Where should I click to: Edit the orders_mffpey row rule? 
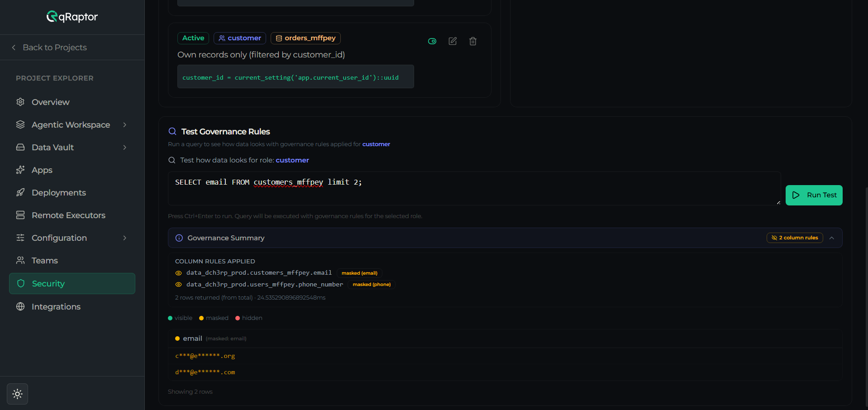pyautogui.click(x=453, y=41)
